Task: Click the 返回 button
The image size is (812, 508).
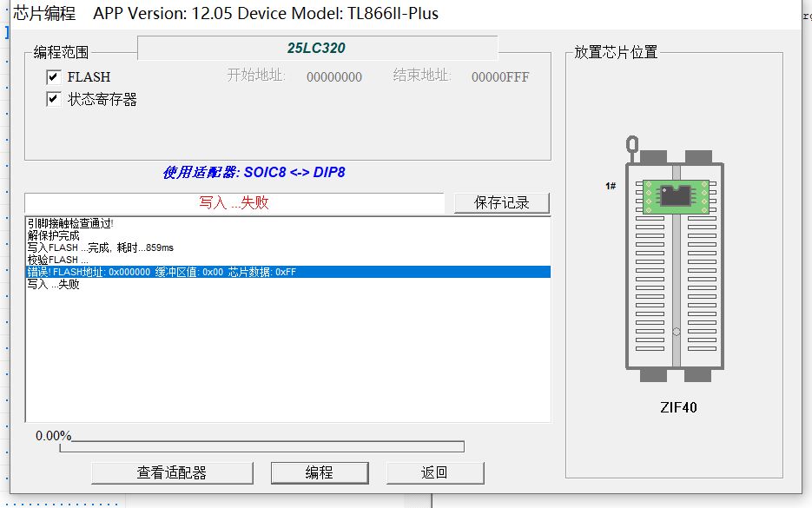Action: [x=434, y=472]
